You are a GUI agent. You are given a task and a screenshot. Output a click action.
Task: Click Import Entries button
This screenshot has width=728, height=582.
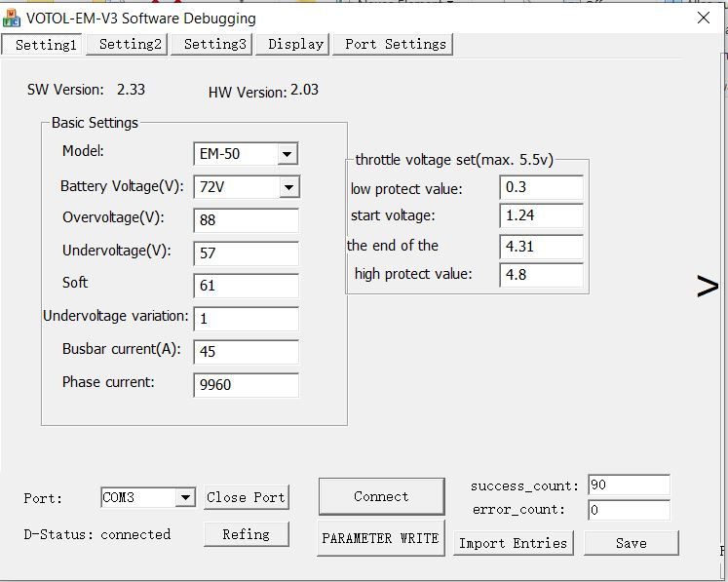[513, 543]
